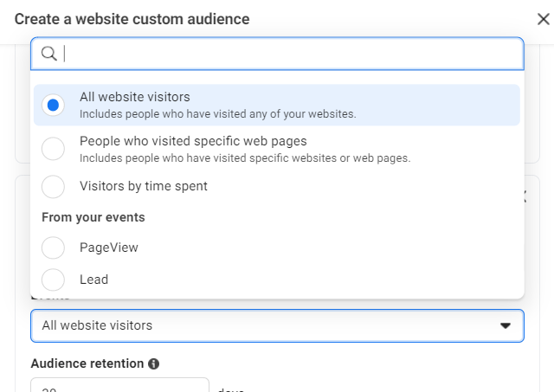This screenshot has width=554, height=392.
Task: Select the Visitors by time spent radio
Action: pyautogui.click(x=54, y=186)
